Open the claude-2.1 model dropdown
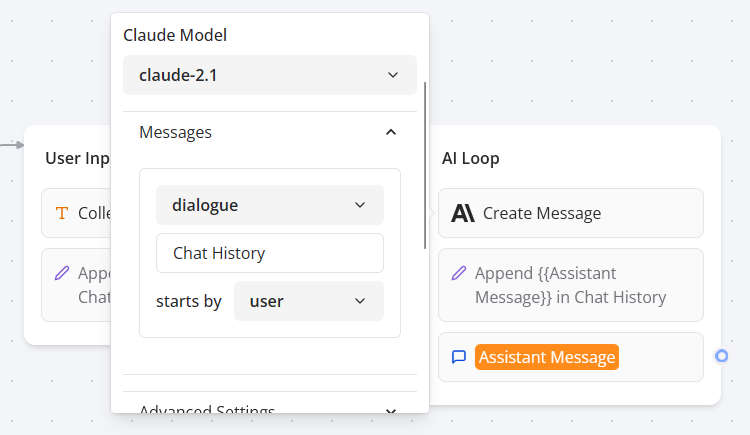Image resolution: width=750 pixels, height=435 pixels. pyautogui.click(x=269, y=75)
